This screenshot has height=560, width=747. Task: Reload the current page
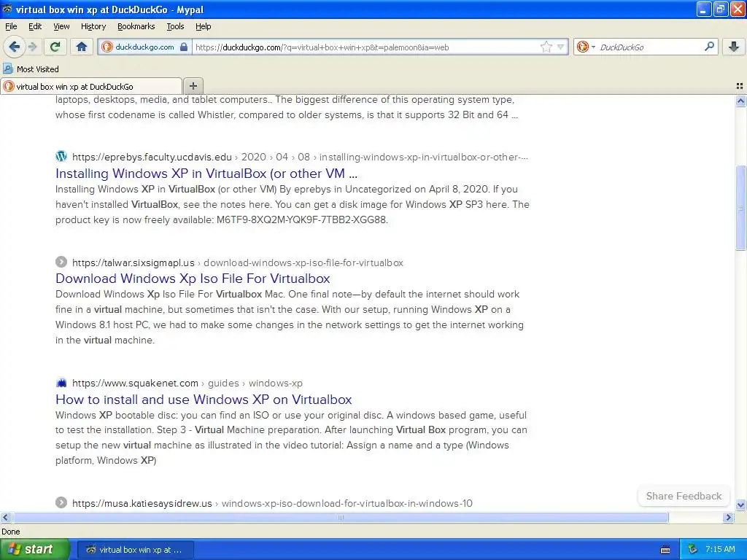(55, 47)
